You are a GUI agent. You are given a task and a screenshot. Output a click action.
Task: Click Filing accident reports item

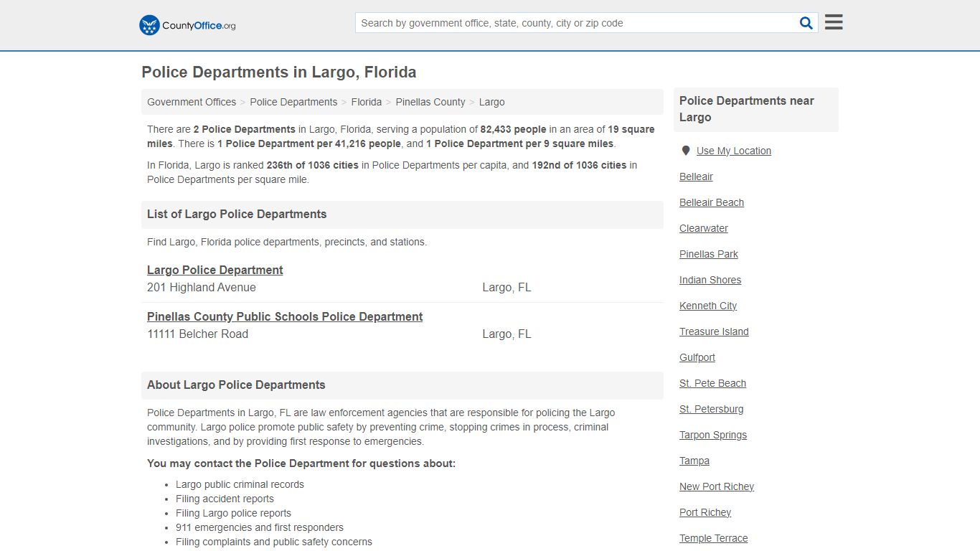[x=225, y=499]
